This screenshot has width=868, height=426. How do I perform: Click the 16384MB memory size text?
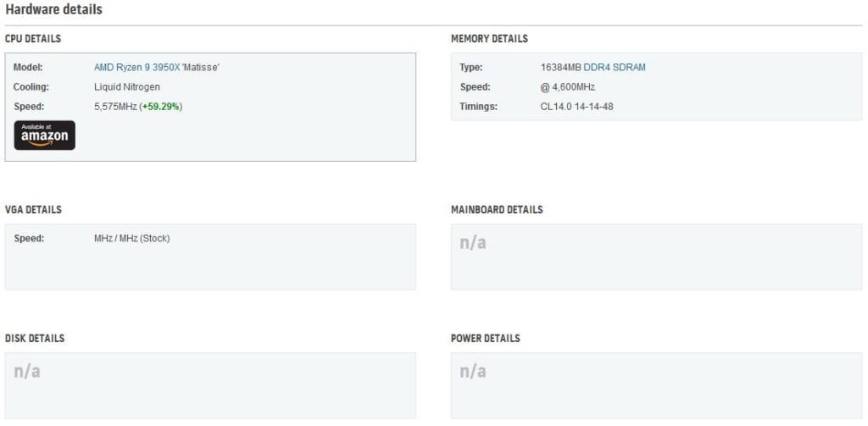[x=561, y=68]
